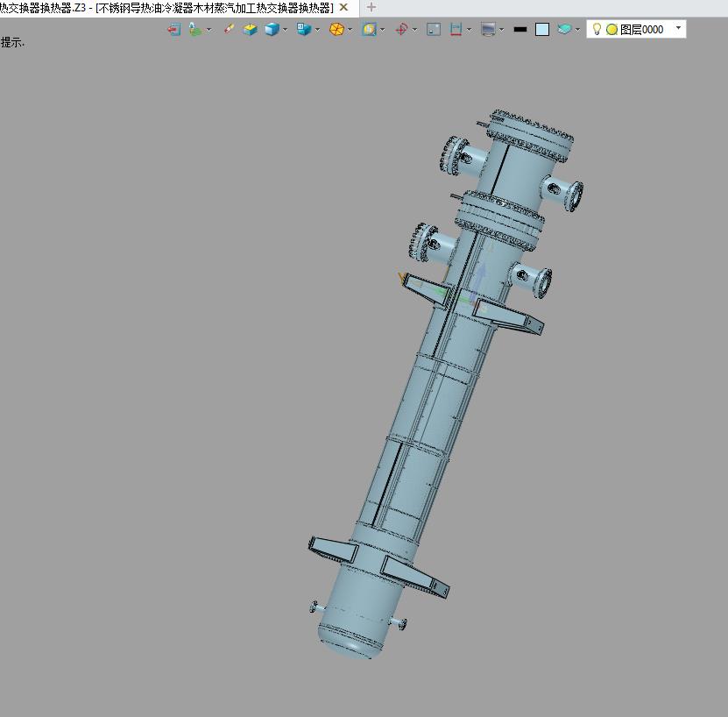Click the gray monitor display icon

[488, 30]
